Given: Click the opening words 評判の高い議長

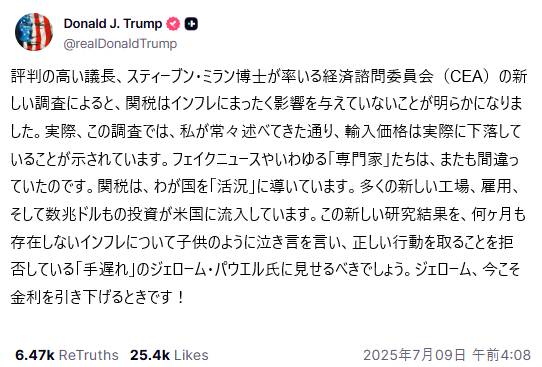Looking at the screenshot, I should (63, 76).
